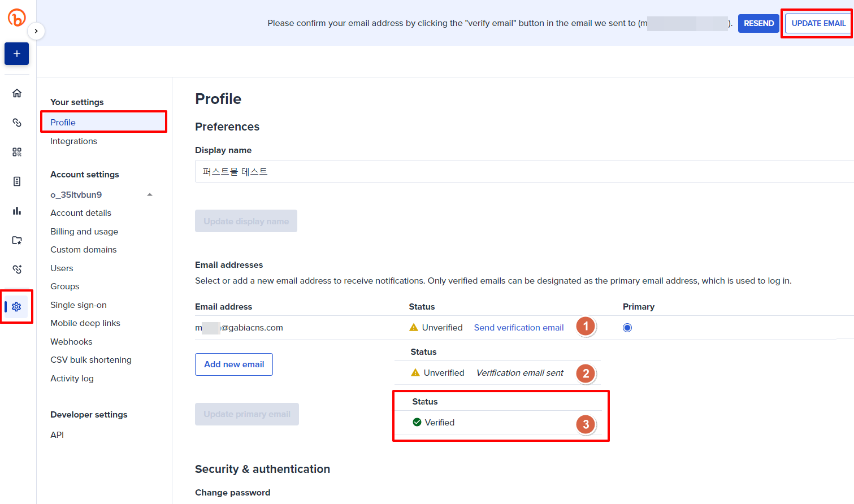The height and width of the screenshot is (504, 854).
Task: Open the Campaigns starred folder icon
Action: (17, 240)
